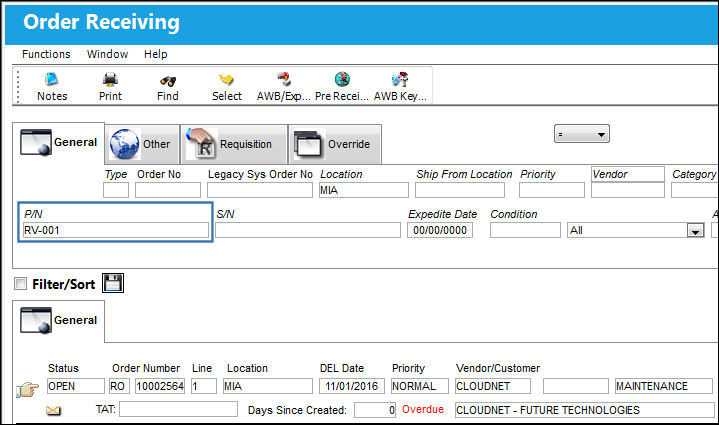Click the empty field before MAINTENANCE
Screen dimensions: 719x425
[575, 386]
